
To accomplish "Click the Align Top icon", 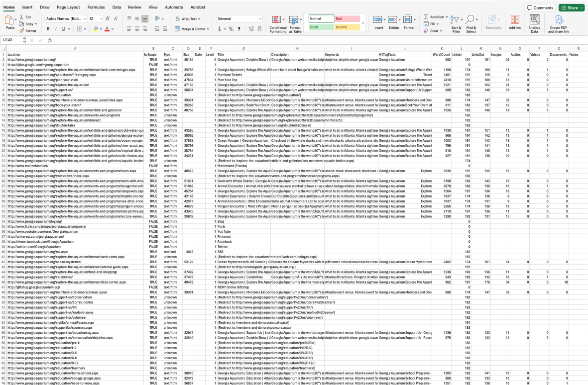I will pyautogui.click(x=129, y=18).
